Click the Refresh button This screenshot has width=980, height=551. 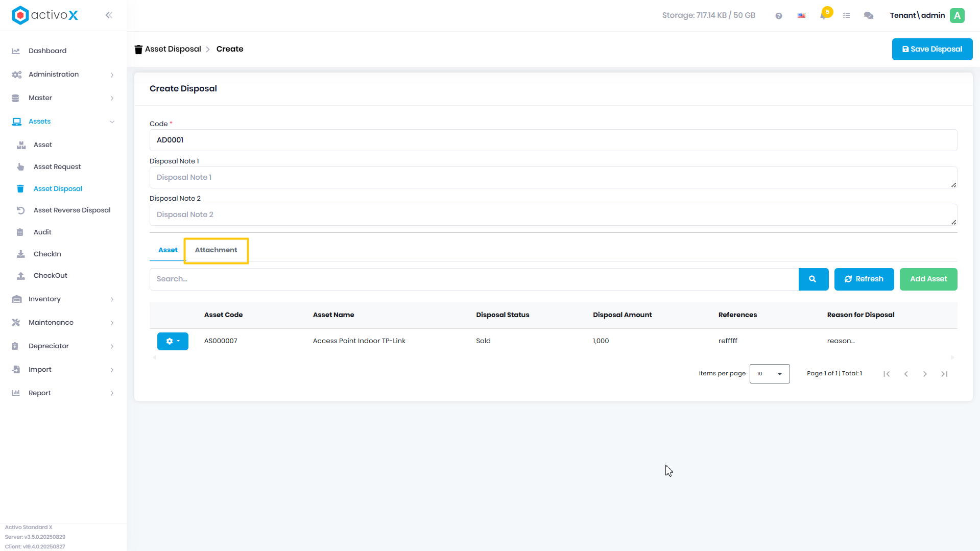864,279
